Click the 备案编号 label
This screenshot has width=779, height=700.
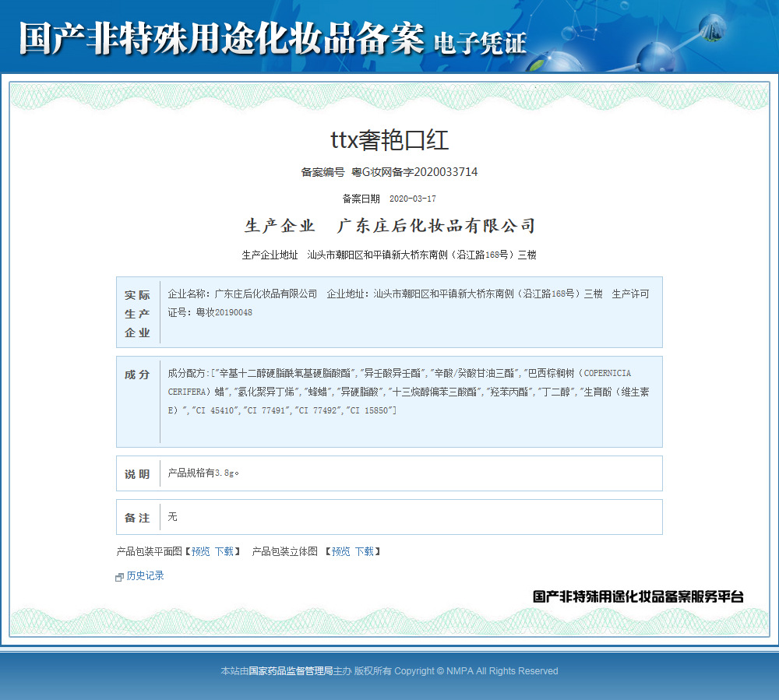(323, 172)
